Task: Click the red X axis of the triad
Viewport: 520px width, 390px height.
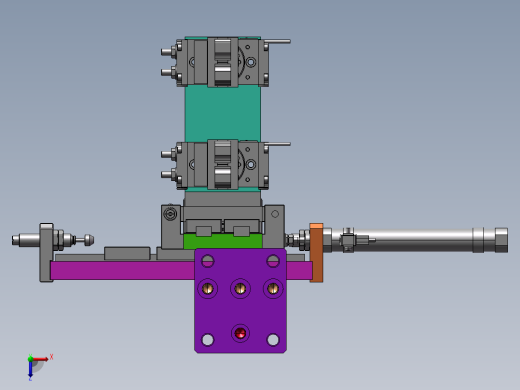Action: (41, 359)
